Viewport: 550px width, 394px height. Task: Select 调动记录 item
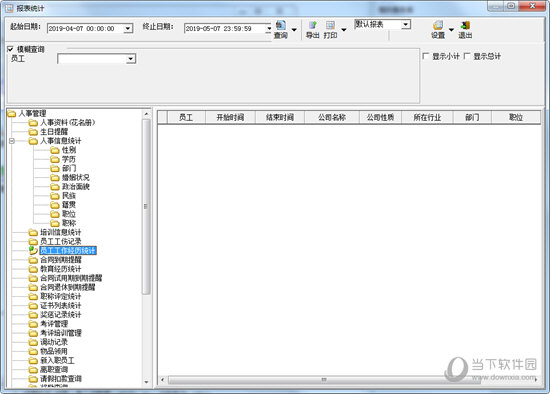coord(48,342)
